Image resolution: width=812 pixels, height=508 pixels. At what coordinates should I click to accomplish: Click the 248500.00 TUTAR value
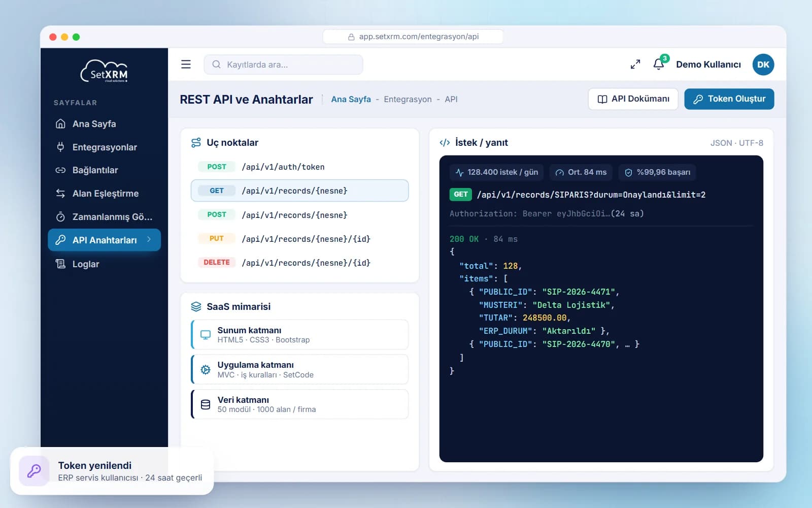coord(544,317)
